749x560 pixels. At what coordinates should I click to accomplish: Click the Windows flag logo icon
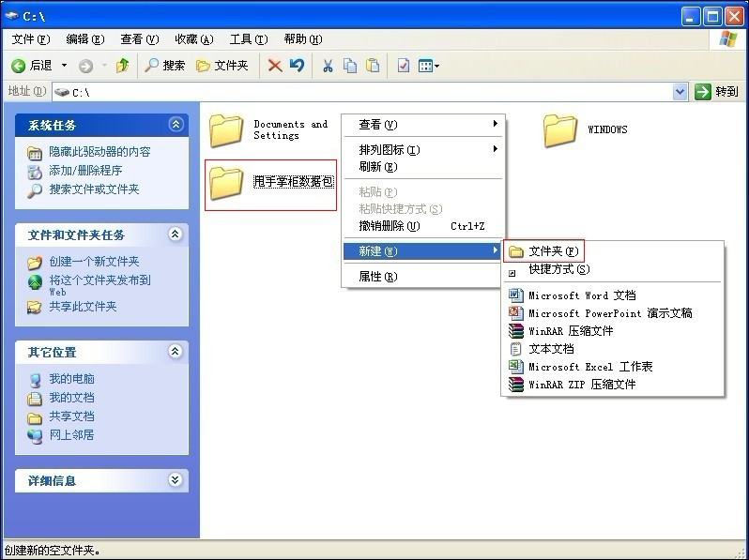(728, 39)
